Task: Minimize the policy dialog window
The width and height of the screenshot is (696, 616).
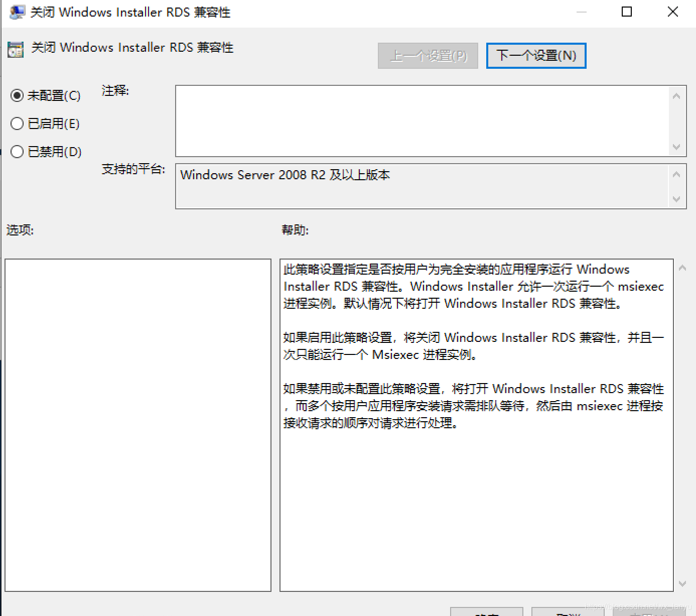Action: click(x=582, y=12)
